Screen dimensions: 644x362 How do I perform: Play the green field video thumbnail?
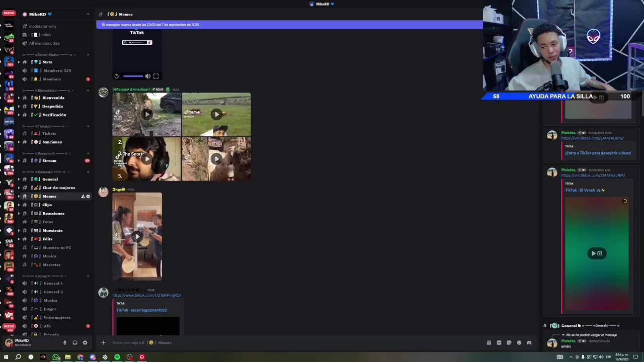click(216, 114)
